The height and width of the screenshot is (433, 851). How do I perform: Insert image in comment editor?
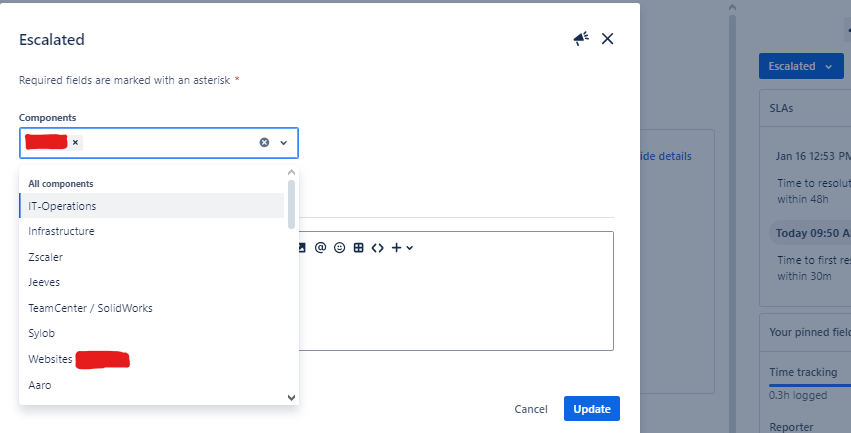tap(302, 247)
